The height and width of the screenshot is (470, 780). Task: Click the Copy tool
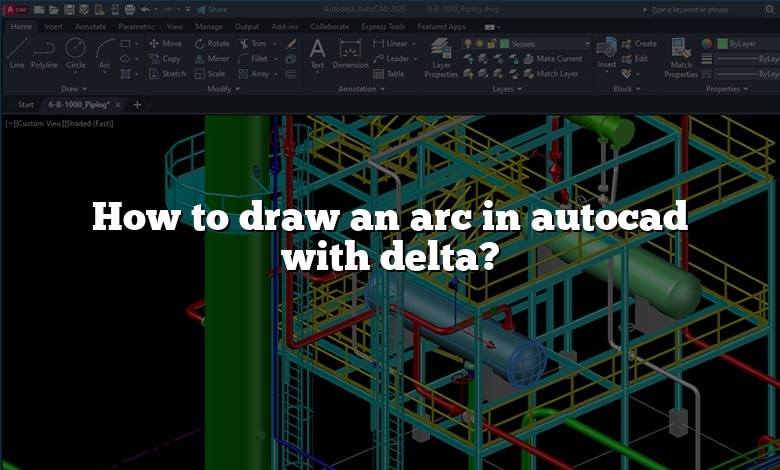(x=165, y=59)
